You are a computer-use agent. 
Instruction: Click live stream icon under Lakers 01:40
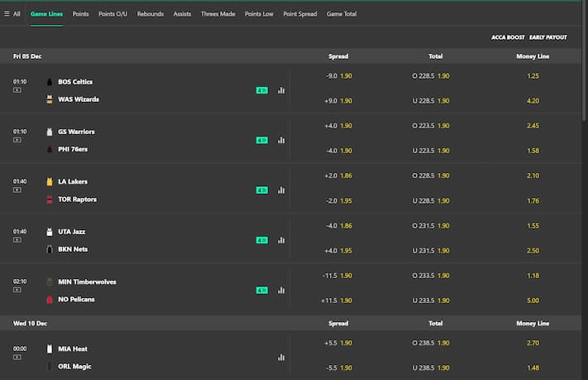click(x=17, y=190)
